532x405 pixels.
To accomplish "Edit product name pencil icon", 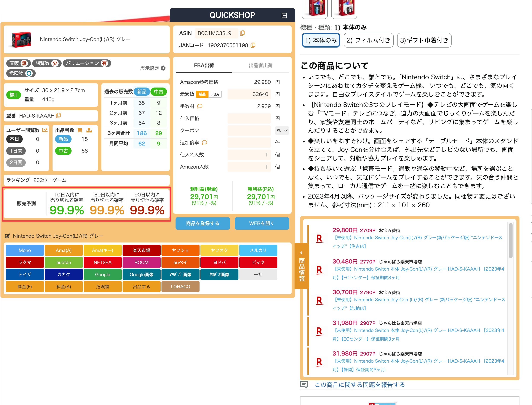I will pyautogui.click(x=8, y=236).
